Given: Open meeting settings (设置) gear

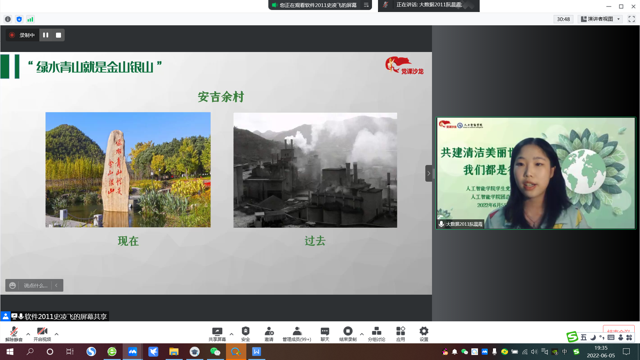Looking at the screenshot, I should pos(424,334).
